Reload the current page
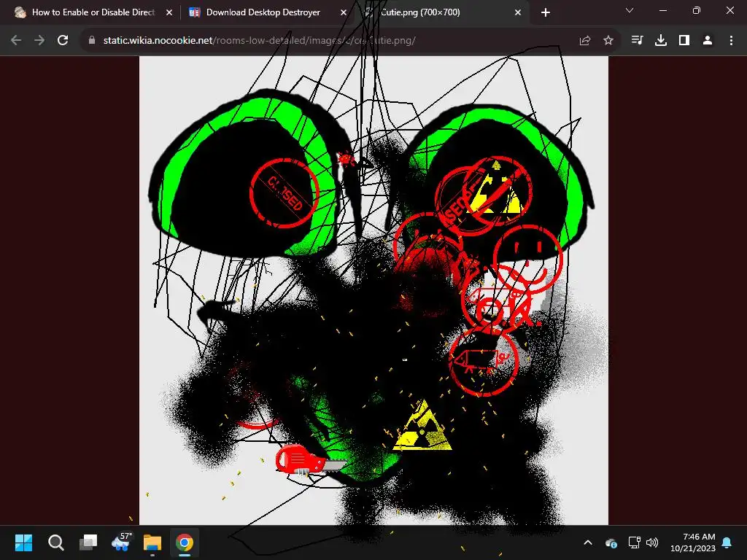 click(x=63, y=41)
